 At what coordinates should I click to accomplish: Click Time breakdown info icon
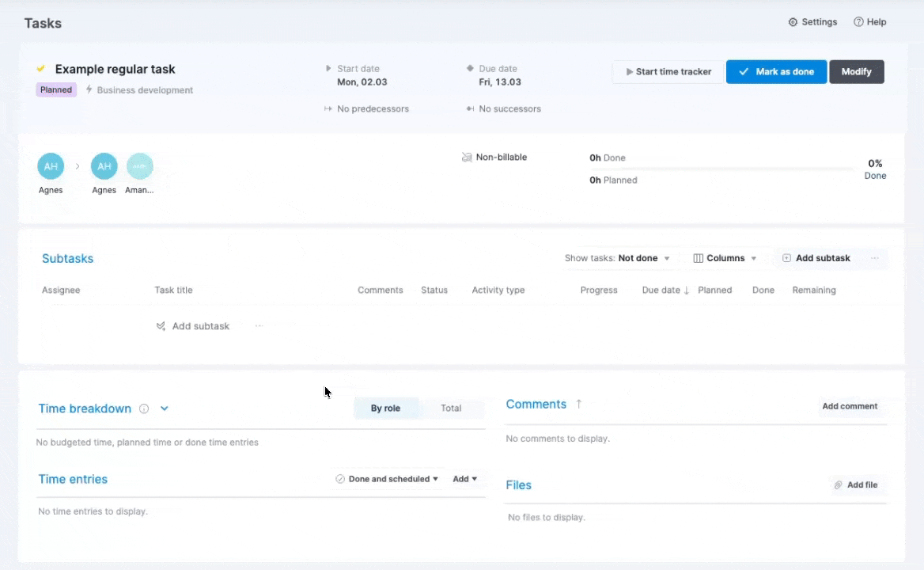144,408
